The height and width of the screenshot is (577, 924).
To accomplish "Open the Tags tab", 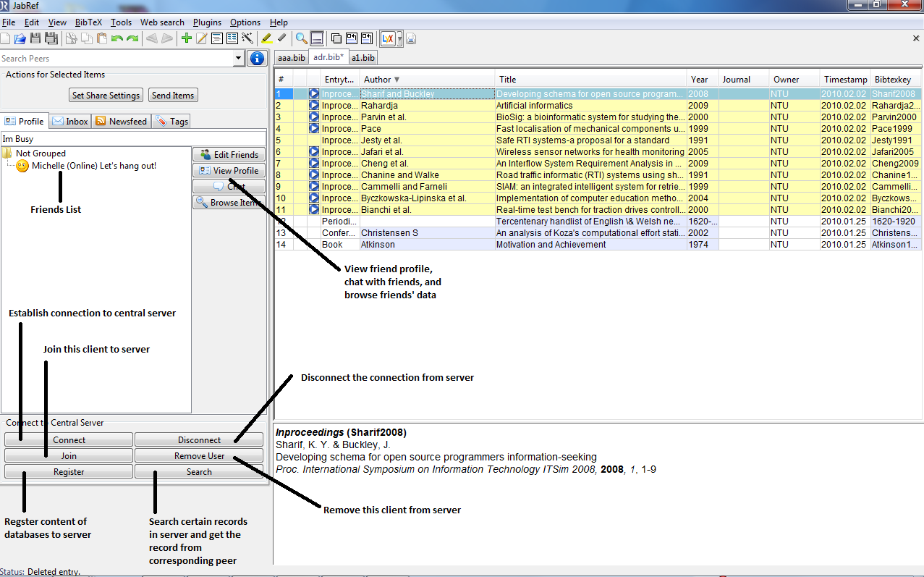I will tap(172, 122).
